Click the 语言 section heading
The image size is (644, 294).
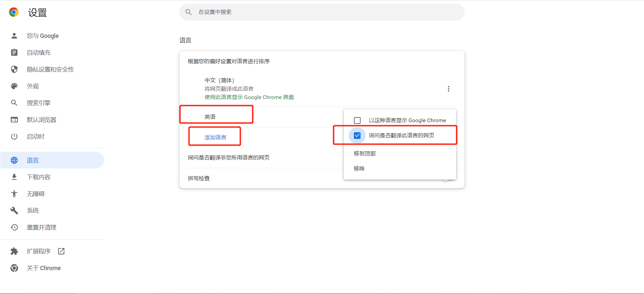click(x=185, y=40)
